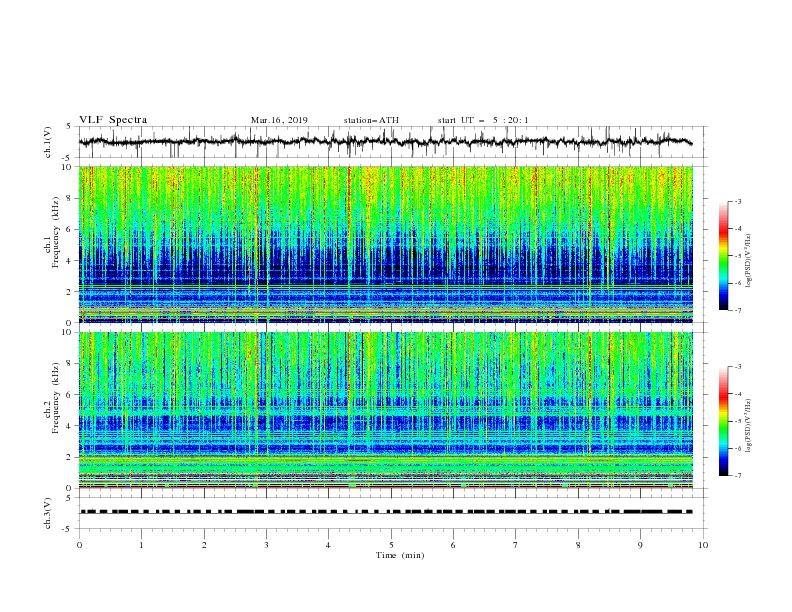Viewport: 792px width, 612px height.
Task: Click the "-7" tick on the upper colorbar
Action: [737, 310]
